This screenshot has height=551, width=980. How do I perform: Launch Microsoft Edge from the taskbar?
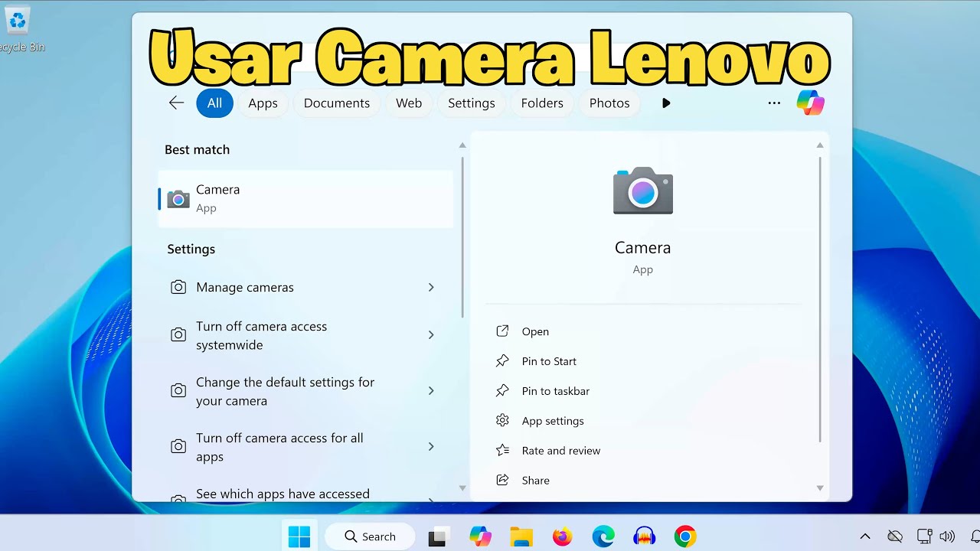603,536
